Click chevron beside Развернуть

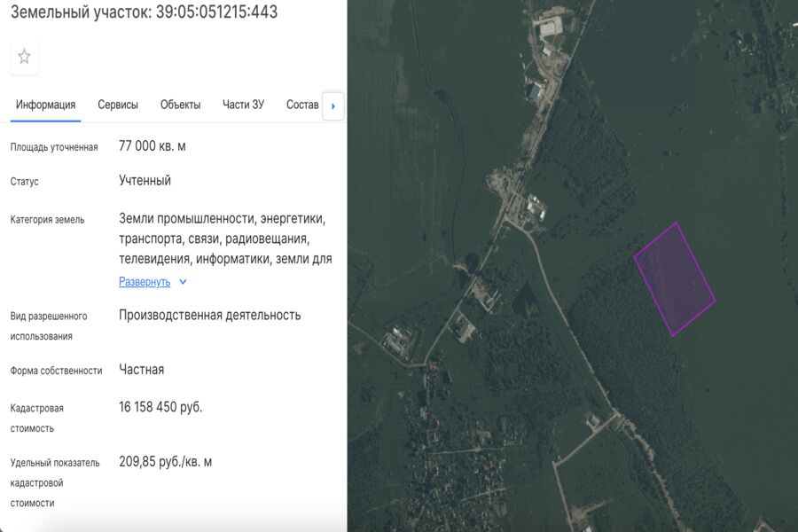click(x=183, y=282)
